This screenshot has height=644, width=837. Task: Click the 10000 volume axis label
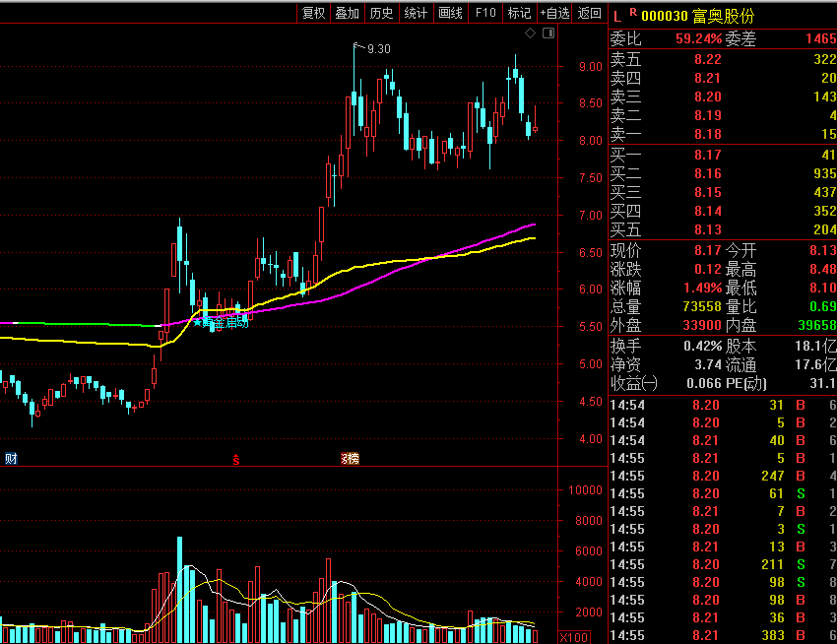585,489
